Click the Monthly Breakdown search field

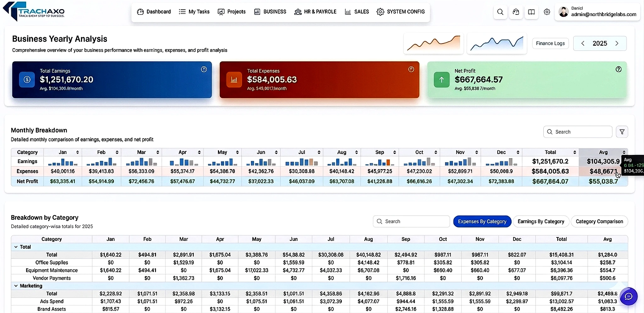coord(577,132)
